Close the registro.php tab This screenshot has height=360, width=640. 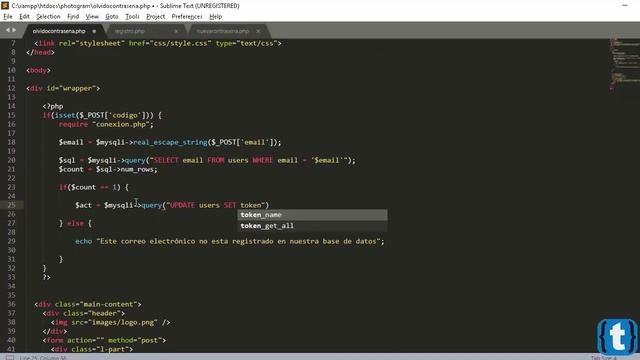click(176, 31)
